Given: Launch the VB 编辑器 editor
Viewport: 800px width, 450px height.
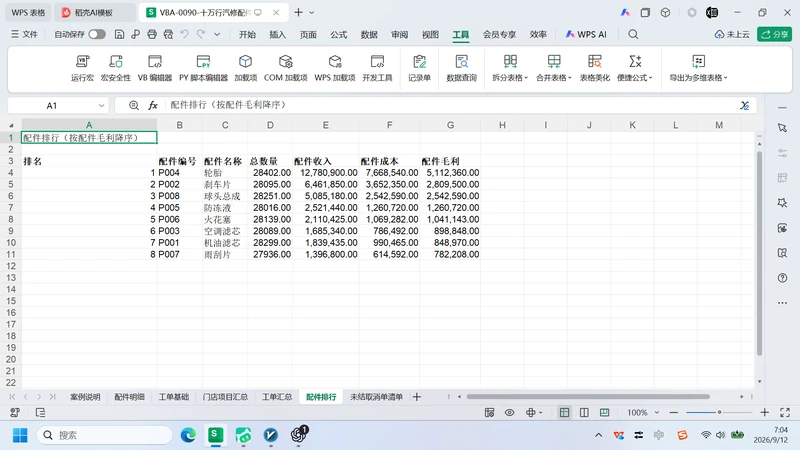Looking at the screenshot, I should [x=155, y=68].
